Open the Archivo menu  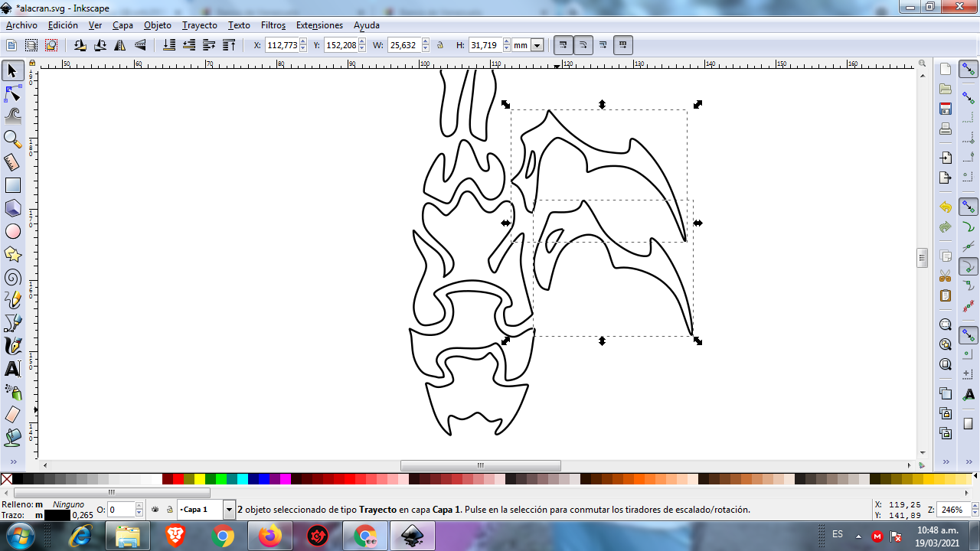[21, 25]
